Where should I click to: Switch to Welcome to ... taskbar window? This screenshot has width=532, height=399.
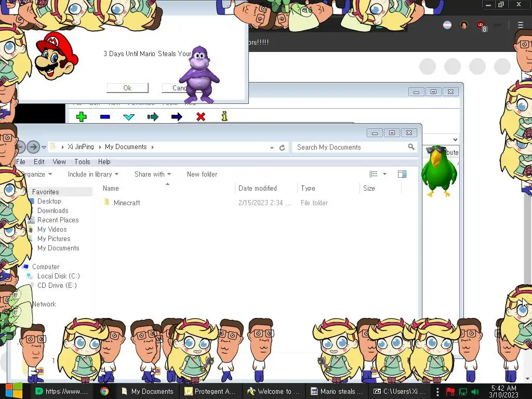(x=273, y=391)
